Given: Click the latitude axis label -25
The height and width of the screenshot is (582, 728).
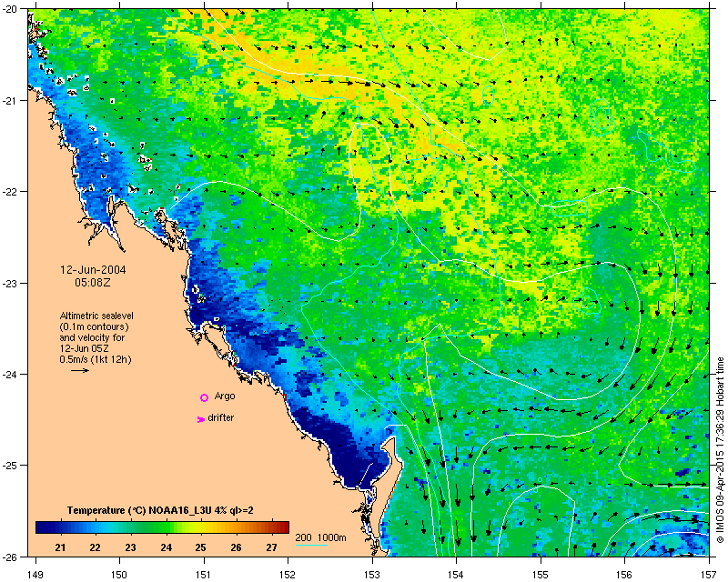Looking at the screenshot, I should 12,466.
